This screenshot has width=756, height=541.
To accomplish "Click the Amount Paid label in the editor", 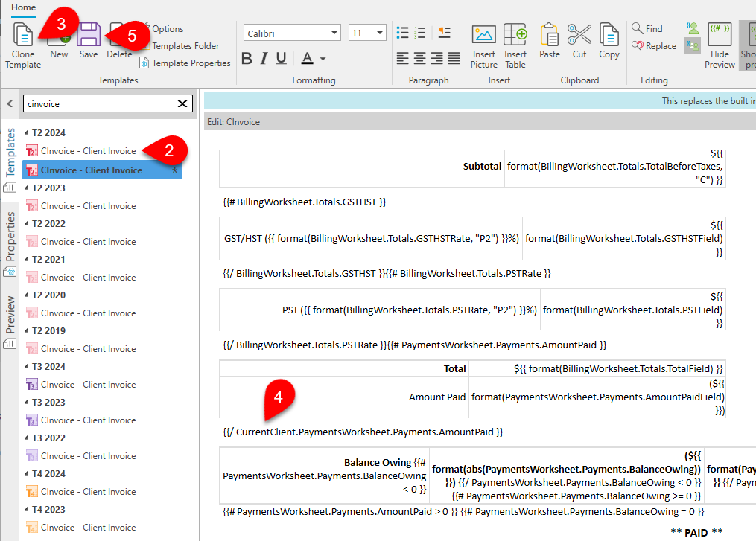I will [x=436, y=397].
